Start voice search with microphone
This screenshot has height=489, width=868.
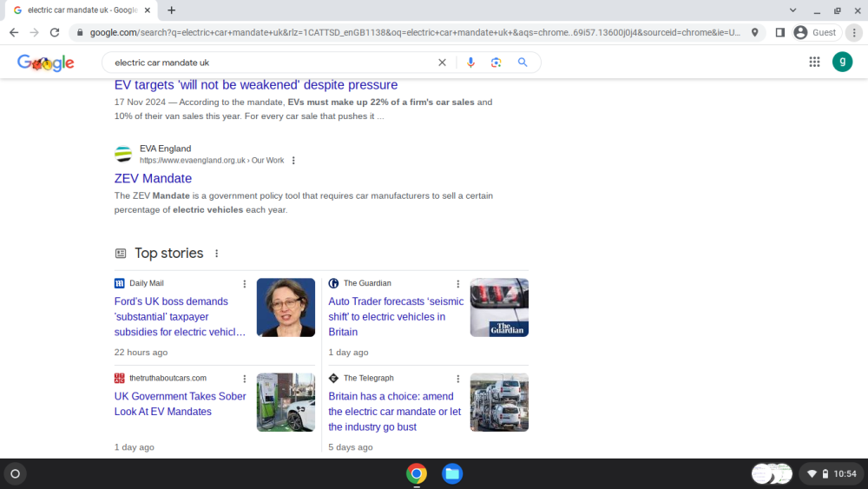[470, 63]
